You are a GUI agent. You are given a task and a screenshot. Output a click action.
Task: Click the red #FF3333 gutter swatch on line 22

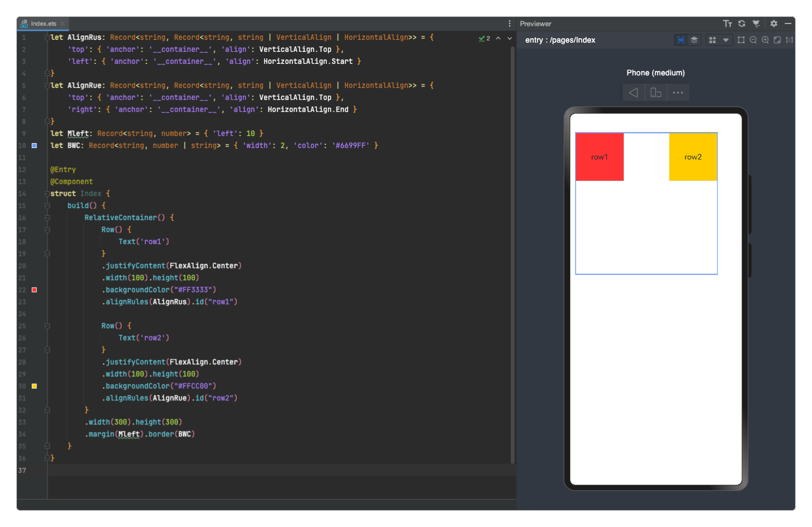[x=34, y=289]
